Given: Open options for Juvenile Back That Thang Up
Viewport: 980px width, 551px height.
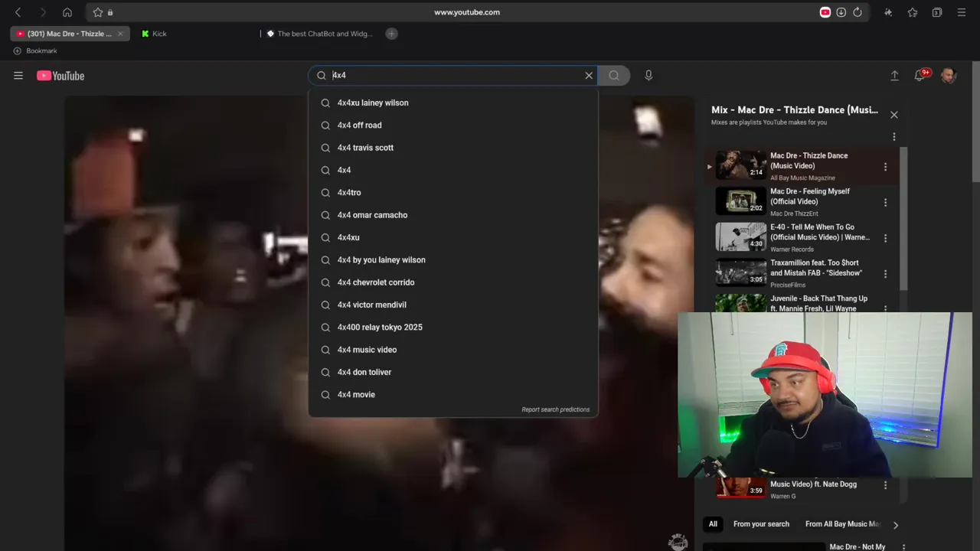Looking at the screenshot, I should (886, 308).
